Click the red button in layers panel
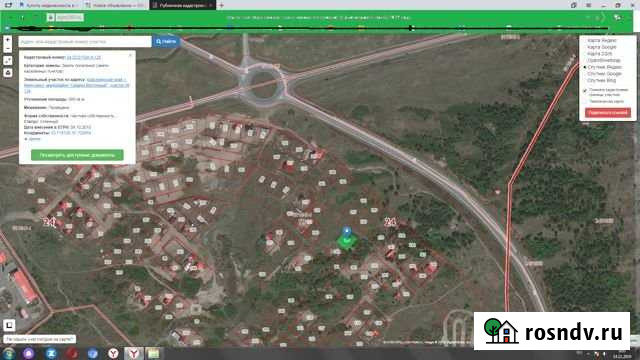The height and width of the screenshot is (360, 640). [608, 113]
